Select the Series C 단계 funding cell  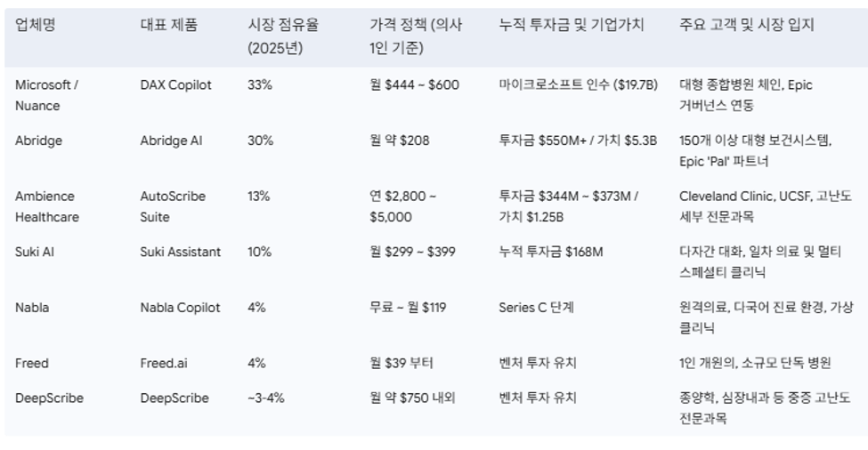536,308
